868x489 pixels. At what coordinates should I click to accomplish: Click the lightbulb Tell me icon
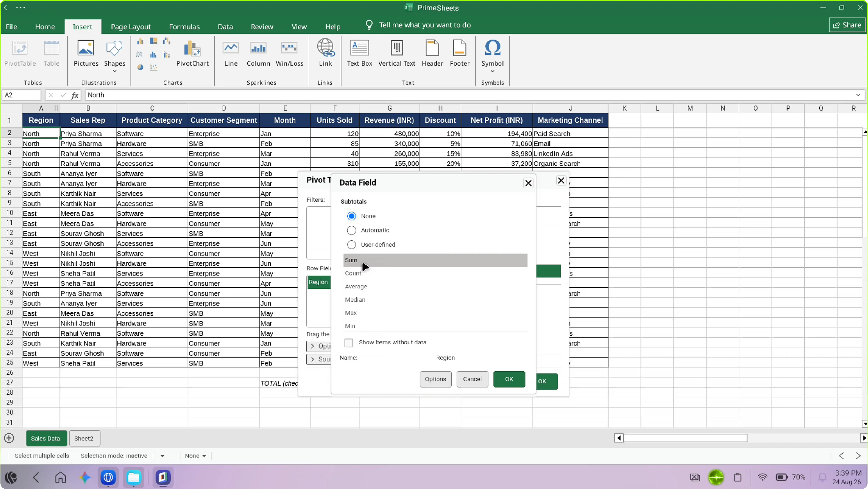369,25
